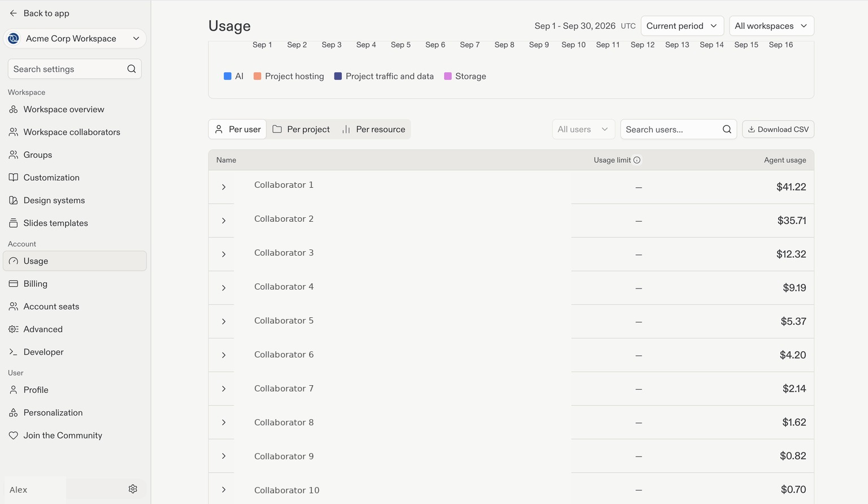The height and width of the screenshot is (504, 868).
Task: Click the Acme Corp Workspace logo icon
Action: pyautogui.click(x=14, y=38)
